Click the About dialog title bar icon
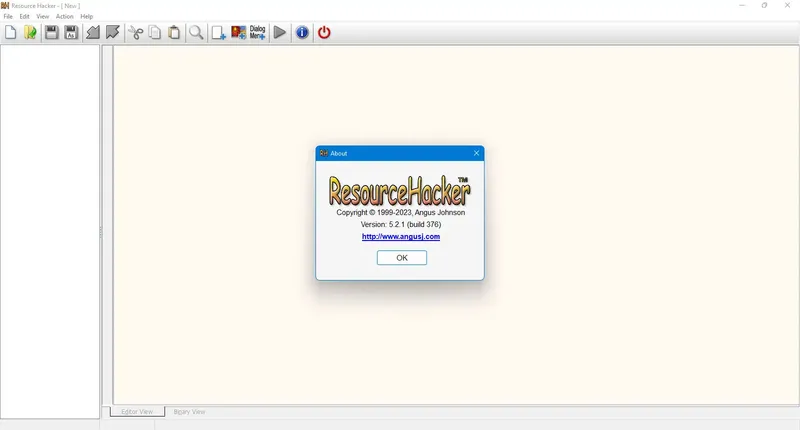 coord(323,153)
